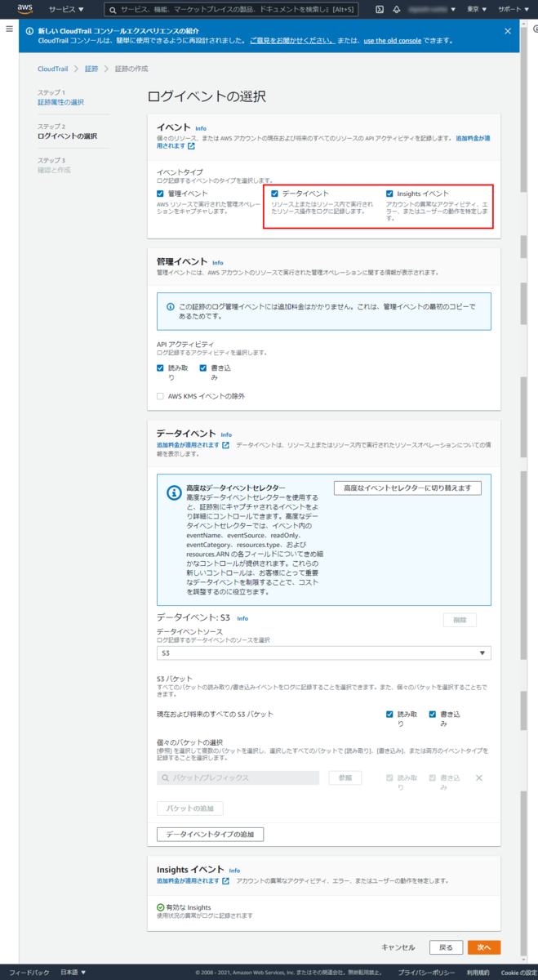Toggle 読み取り for all S3 buckets
This screenshot has height=980, width=538.
(390, 714)
